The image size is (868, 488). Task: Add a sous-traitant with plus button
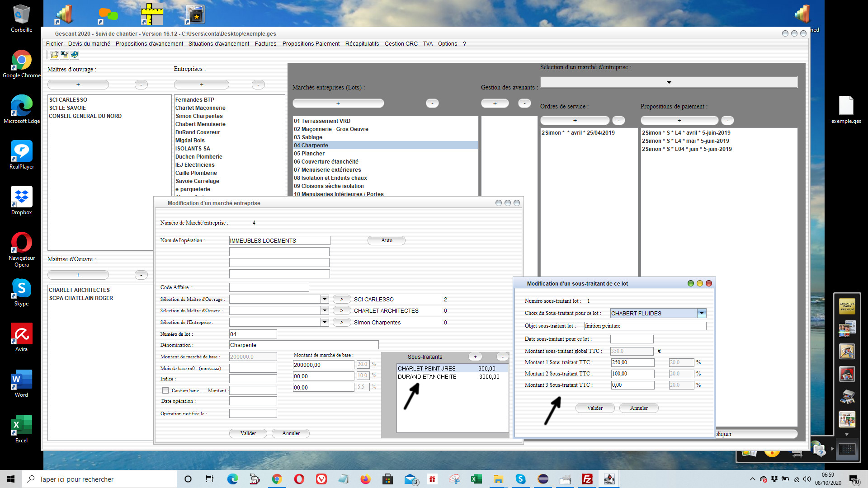(475, 357)
